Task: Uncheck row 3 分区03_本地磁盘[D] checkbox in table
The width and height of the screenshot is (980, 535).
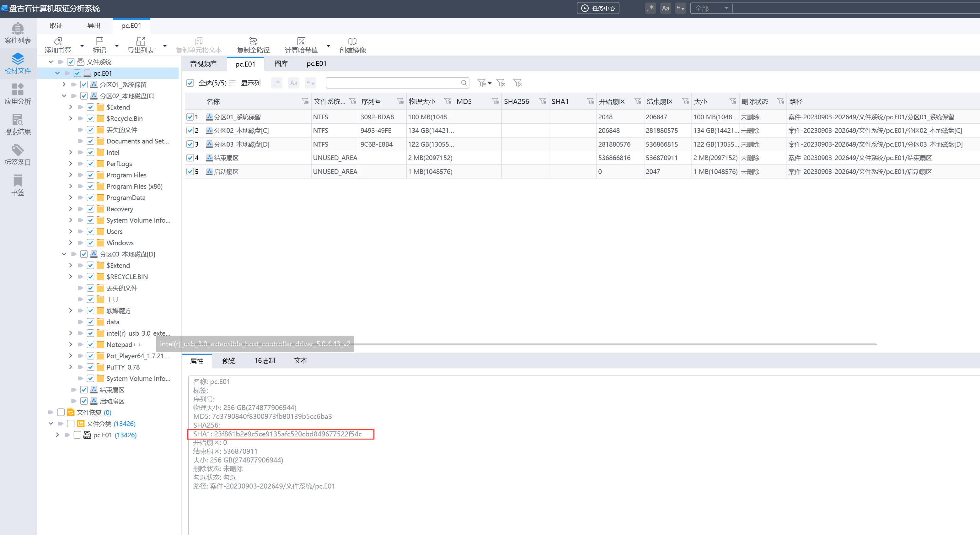Action: [190, 144]
